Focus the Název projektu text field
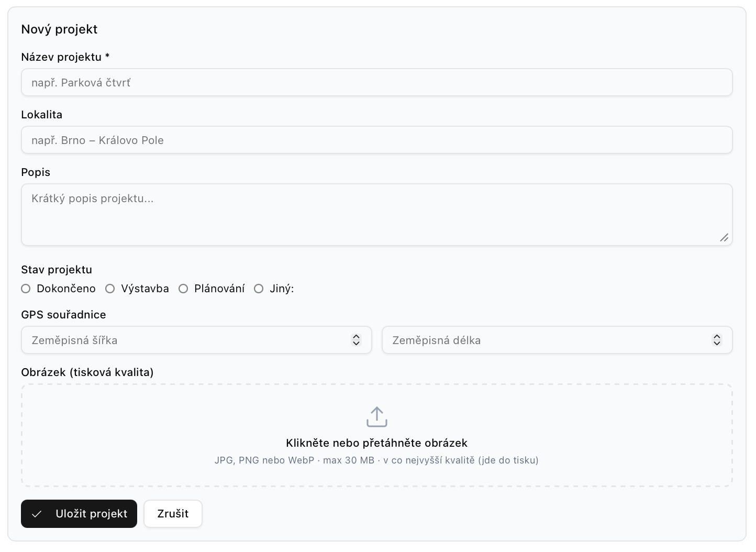Image resolution: width=756 pixels, height=552 pixels. [x=376, y=82]
